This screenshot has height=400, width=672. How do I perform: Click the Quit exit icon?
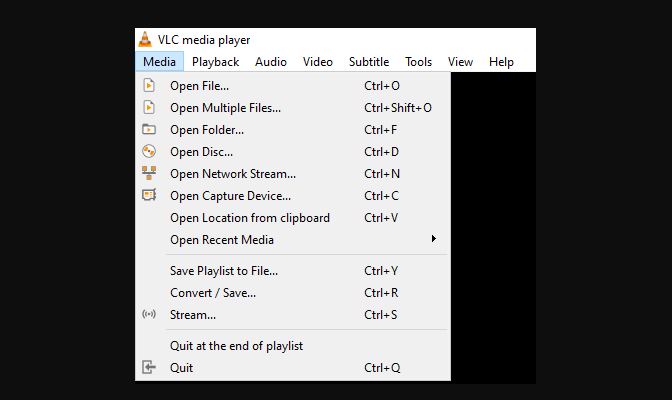tap(149, 367)
